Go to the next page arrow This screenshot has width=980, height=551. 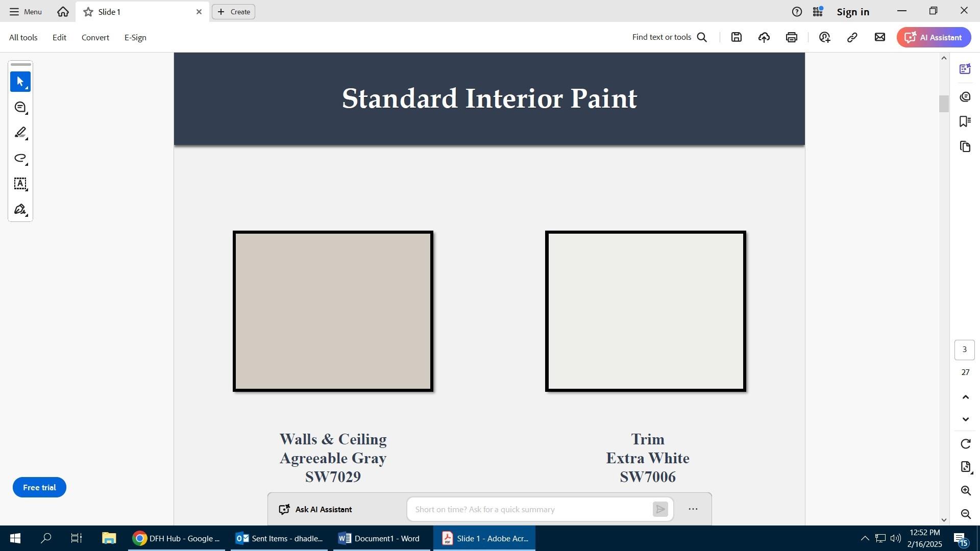(965, 419)
